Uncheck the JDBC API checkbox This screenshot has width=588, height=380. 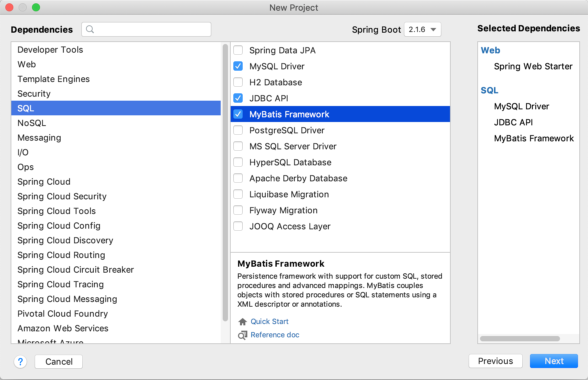[238, 98]
